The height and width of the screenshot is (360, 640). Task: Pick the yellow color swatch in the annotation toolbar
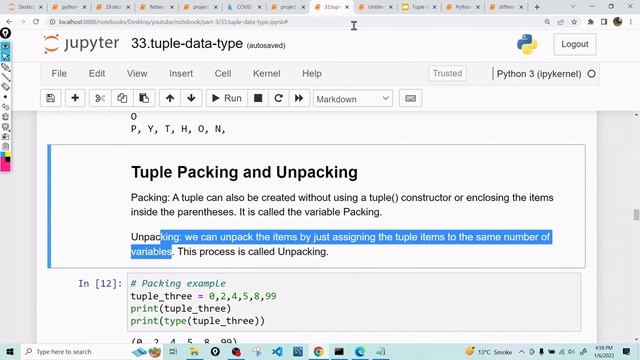point(8,155)
